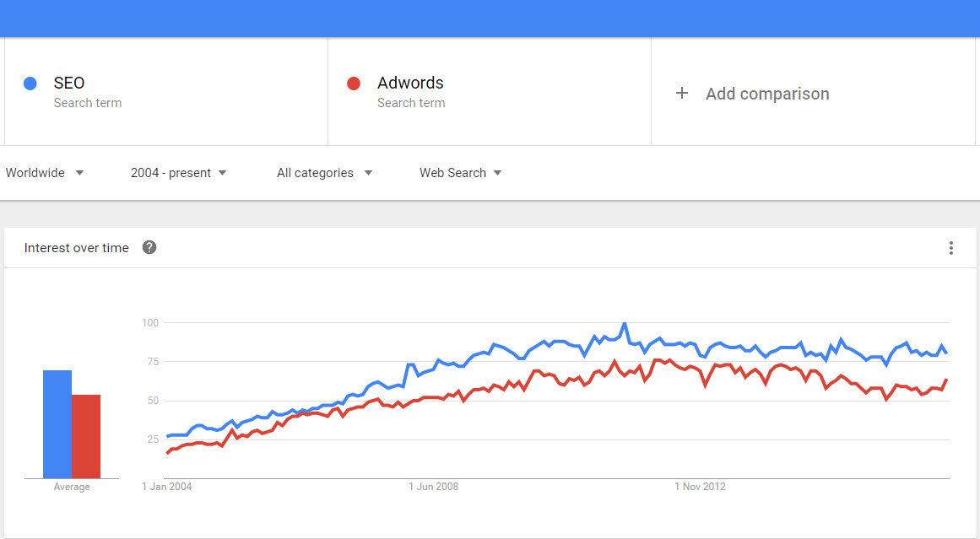Click the blue top header bar
Image resolution: width=980 pixels, height=539 pixels.
coord(490,17)
